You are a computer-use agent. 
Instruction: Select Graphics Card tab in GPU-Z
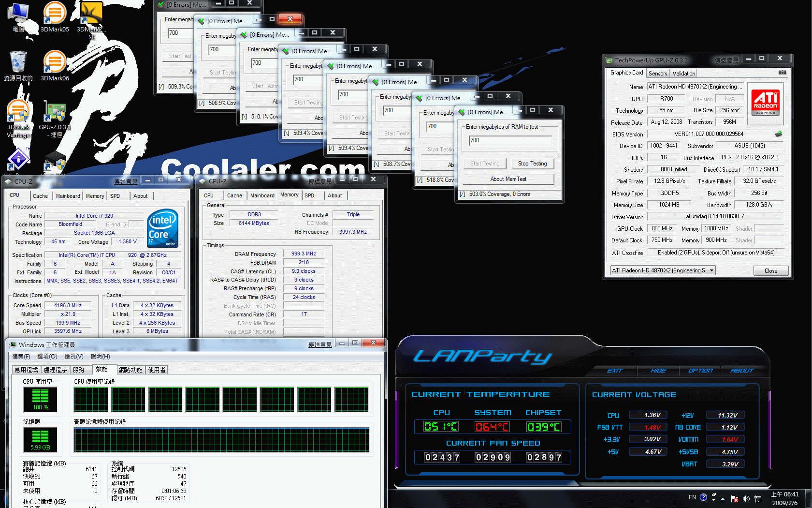click(x=626, y=73)
